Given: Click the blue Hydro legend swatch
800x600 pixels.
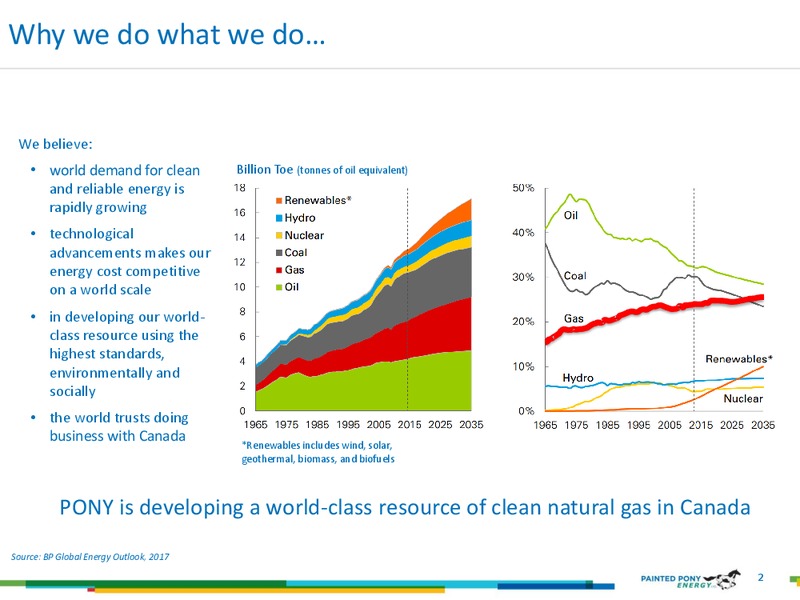Looking at the screenshot, I should click(x=279, y=218).
